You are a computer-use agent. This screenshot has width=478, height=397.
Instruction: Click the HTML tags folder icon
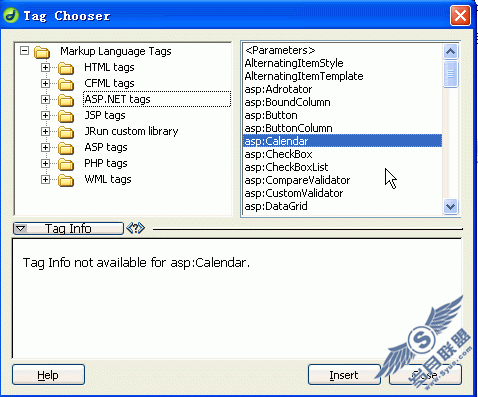(66, 68)
